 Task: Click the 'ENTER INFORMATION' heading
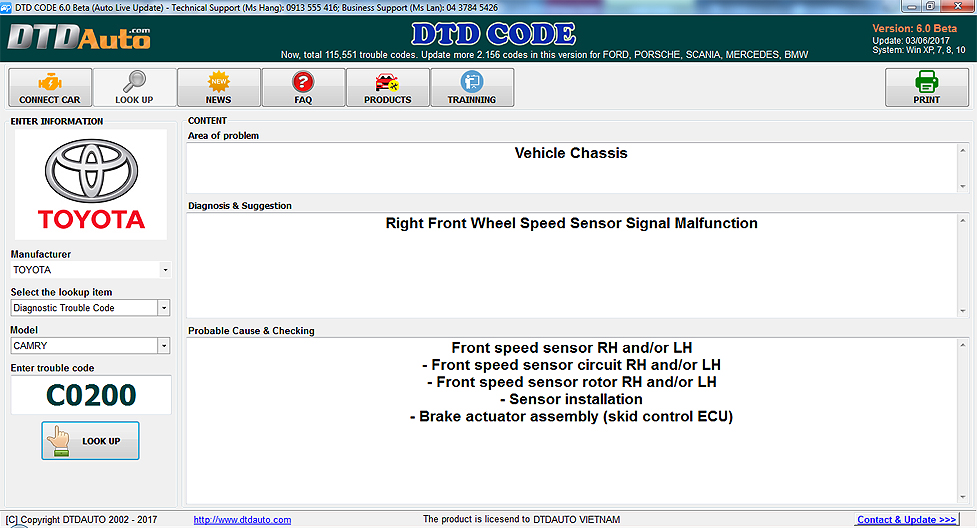[x=57, y=122]
